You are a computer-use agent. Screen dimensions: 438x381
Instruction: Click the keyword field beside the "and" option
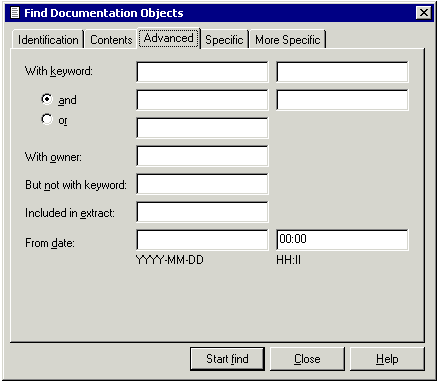tap(202, 100)
